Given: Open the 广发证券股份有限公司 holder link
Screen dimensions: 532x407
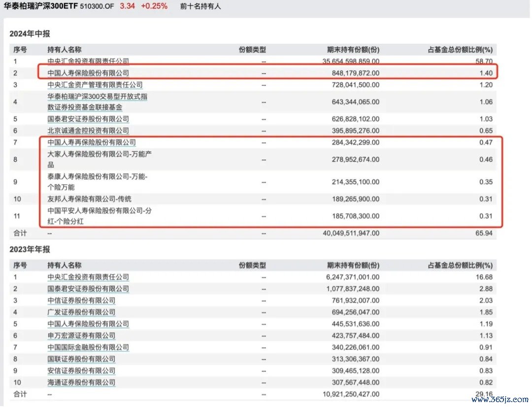Looking at the screenshot, I should point(81,312).
